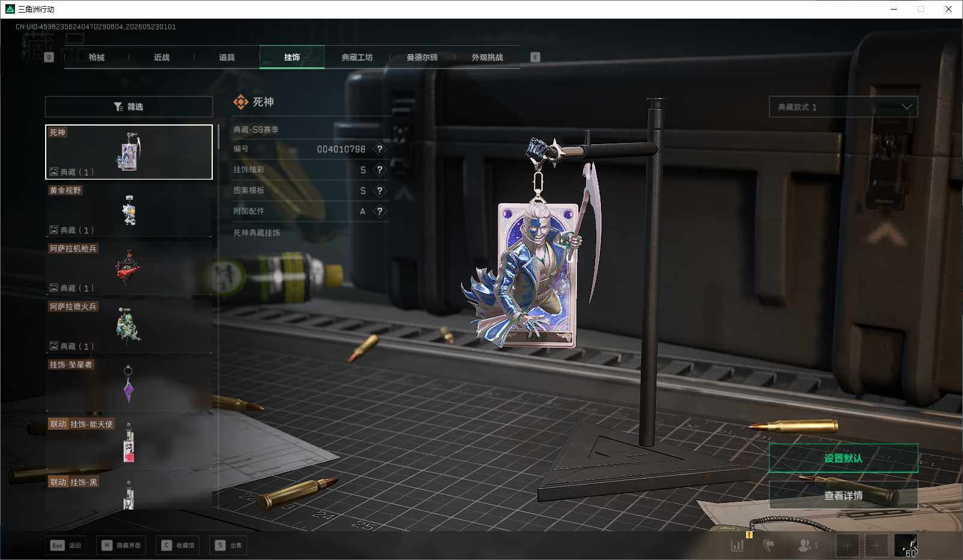Viewport: 963px width, 560px height.
Task: Open the player avatar thumbnail
Action: [905, 546]
